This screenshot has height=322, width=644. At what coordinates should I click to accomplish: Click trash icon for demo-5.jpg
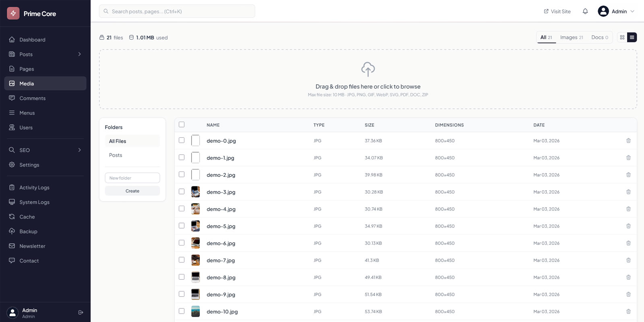628,226
